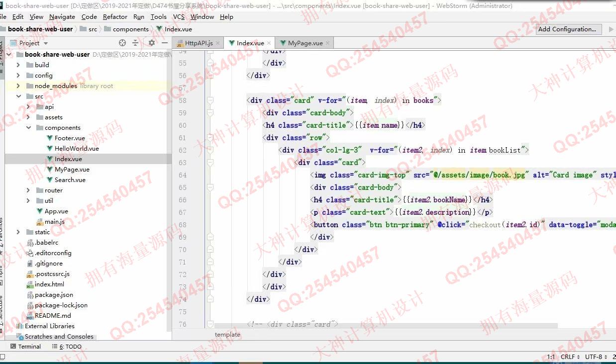Open the Edit menu
This screenshot has height=364, width=616.
[x=18, y=16]
